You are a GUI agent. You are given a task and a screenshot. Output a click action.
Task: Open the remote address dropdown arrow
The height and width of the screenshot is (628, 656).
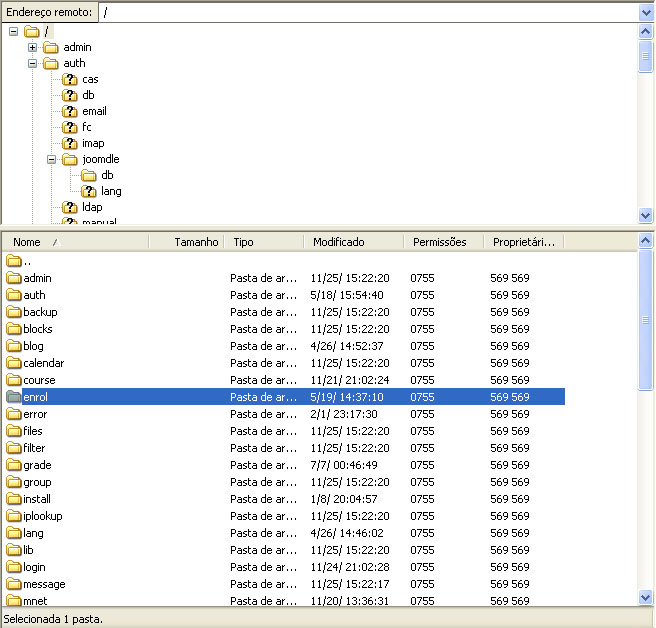click(646, 12)
